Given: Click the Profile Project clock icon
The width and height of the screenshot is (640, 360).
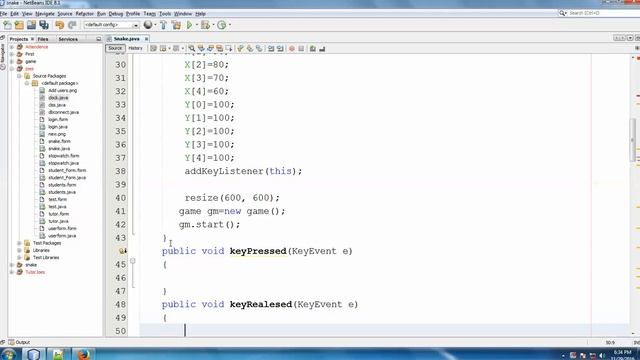Looking at the screenshot, I should (222, 25).
